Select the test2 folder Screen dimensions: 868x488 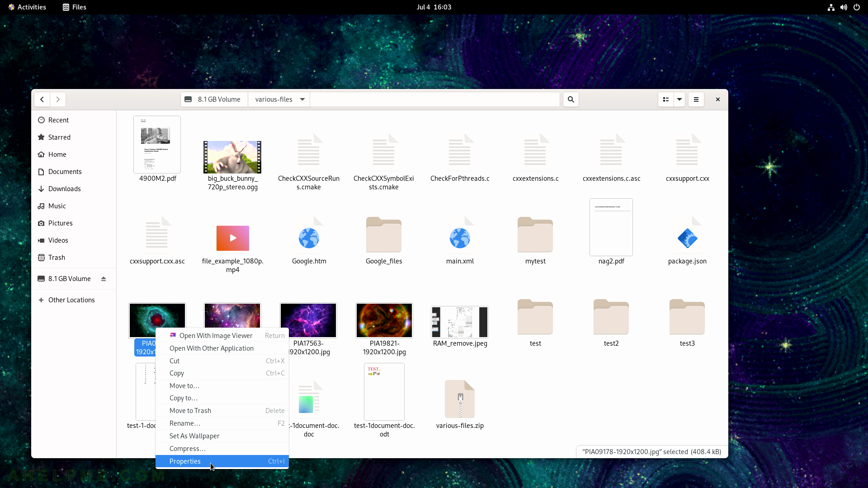611,317
